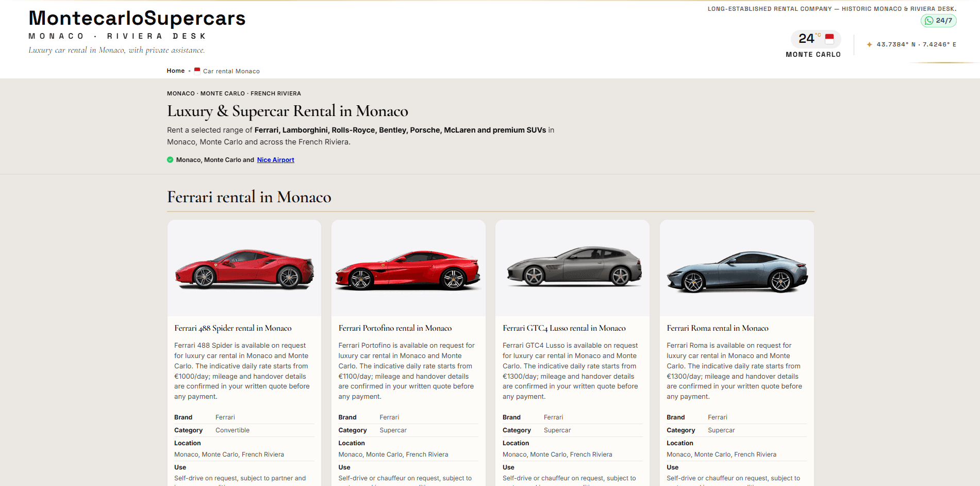The width and height of the screenshot is (980, 486).
Task: Click the Luxury car rental in Monaco slogan
Action: 117,50
